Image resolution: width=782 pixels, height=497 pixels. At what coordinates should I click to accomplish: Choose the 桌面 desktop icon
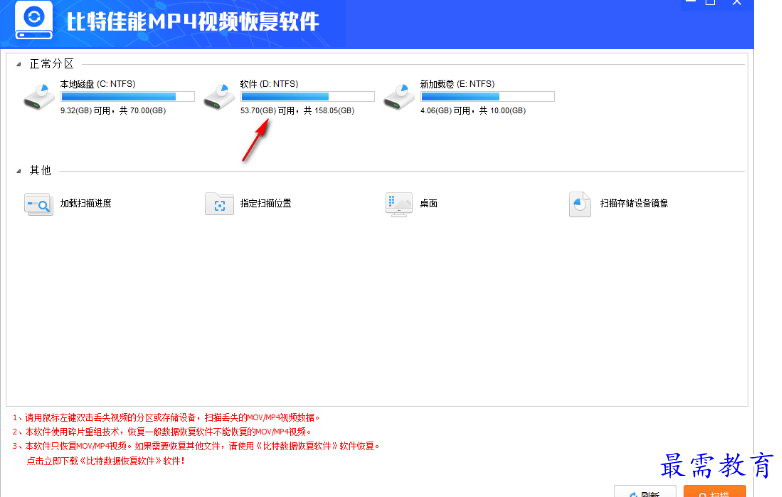click(399, 204)
